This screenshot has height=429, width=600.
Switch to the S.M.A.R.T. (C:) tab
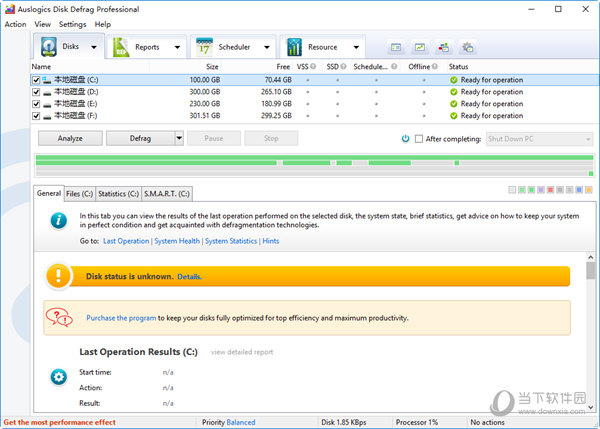point(167,194)
